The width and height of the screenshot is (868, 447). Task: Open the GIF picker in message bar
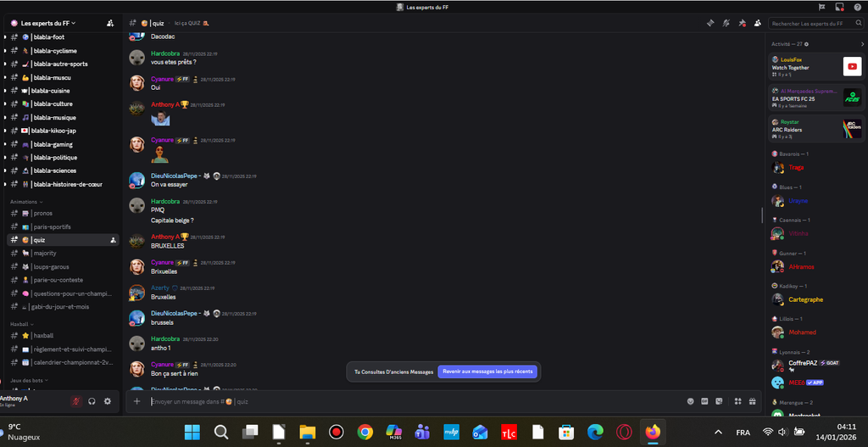(x=705, y=401)
